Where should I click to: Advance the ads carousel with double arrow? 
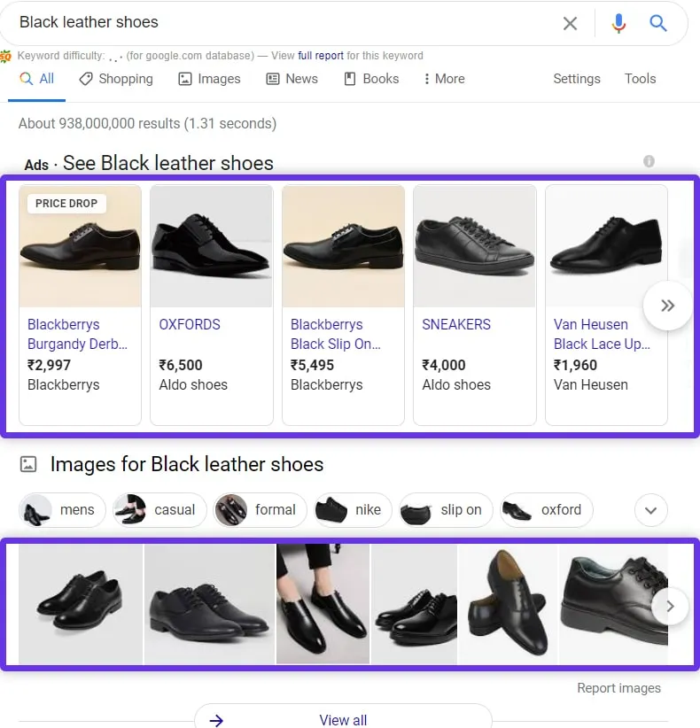point(667,306)
